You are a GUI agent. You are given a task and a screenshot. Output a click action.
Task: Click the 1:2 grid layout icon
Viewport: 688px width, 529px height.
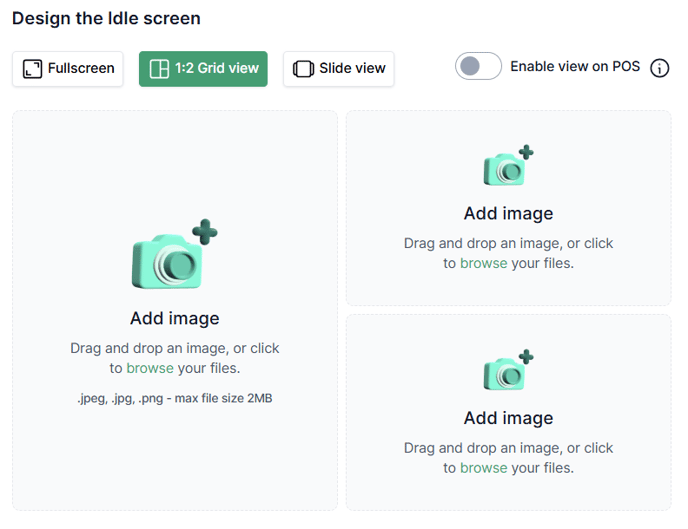tap(159, 69)
